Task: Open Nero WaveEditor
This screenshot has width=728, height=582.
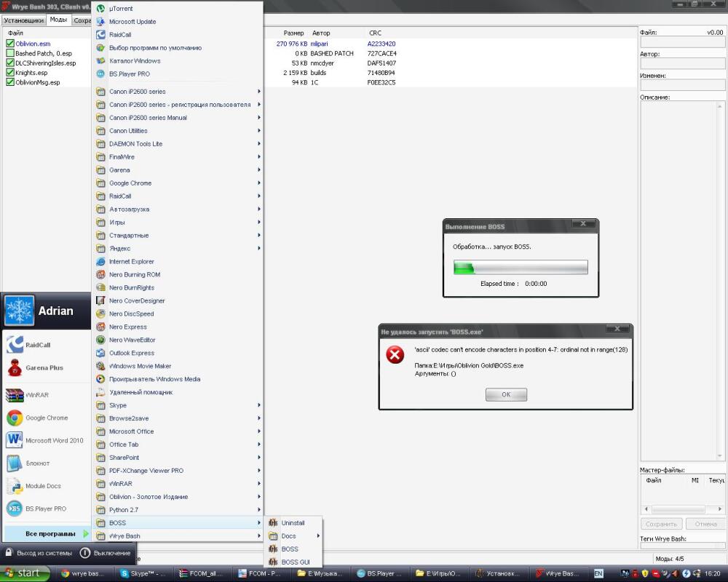Action: [132, 340]
